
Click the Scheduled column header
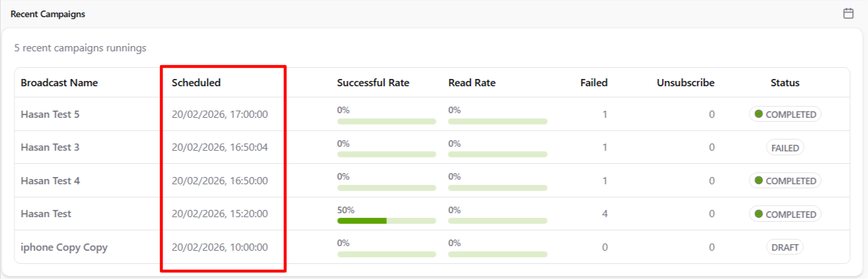coord(196,83)
